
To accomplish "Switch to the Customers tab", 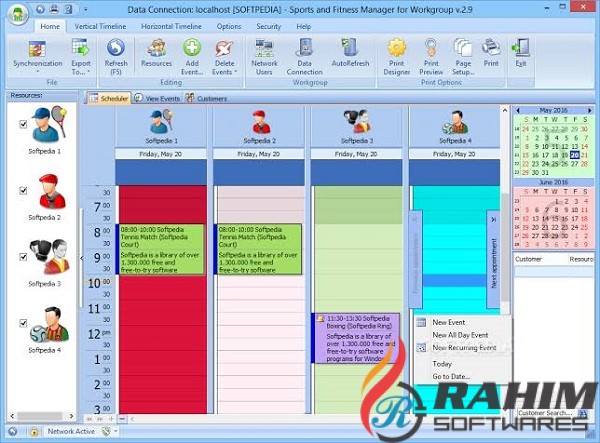I will coord(207,98).
